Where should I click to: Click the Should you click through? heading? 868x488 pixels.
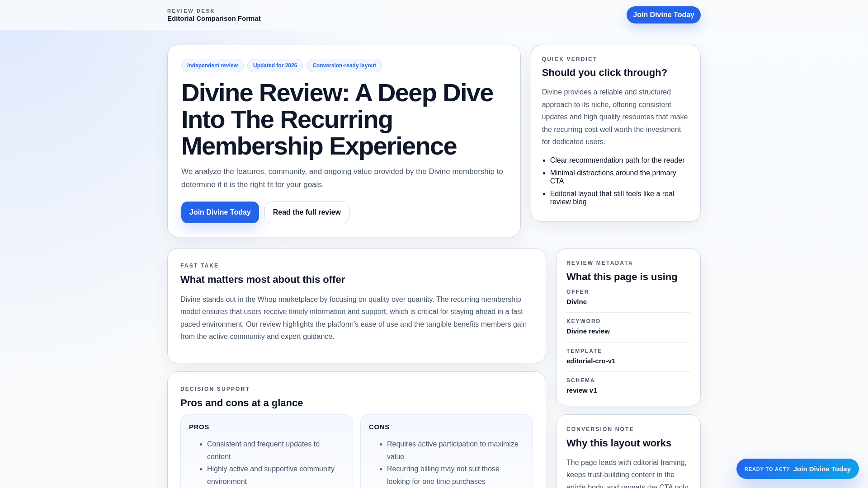604,73
